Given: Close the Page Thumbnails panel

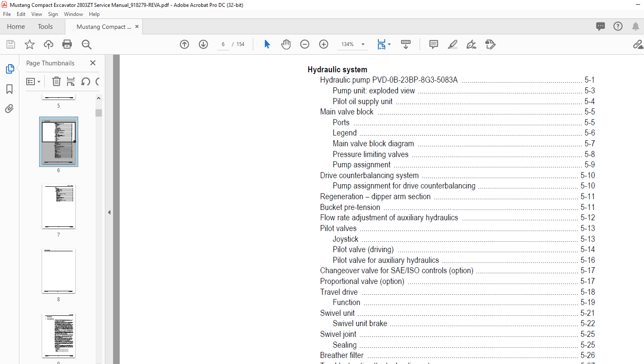Looking at the screenshot, I should pos(93,63).
